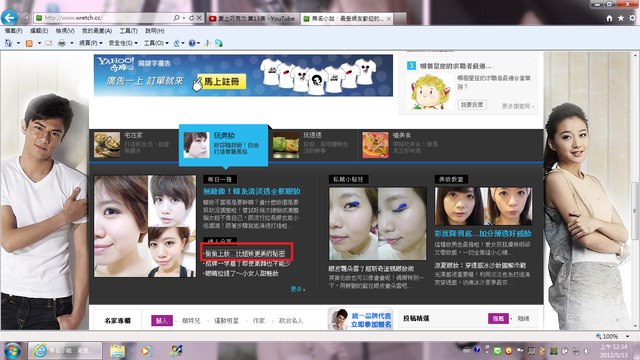Open the Windows Start orb

tap(12, 351)
